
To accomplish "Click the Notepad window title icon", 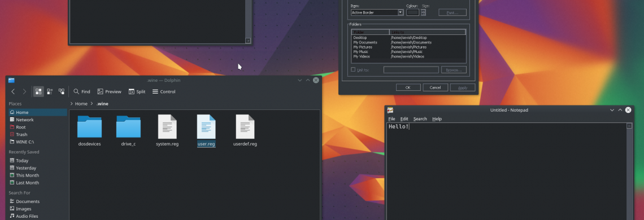I will (x=390, y=110).
